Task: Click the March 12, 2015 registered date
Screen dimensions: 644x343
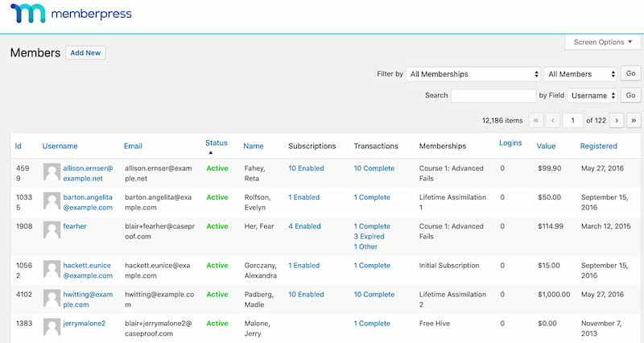Action: coord(606,226)
